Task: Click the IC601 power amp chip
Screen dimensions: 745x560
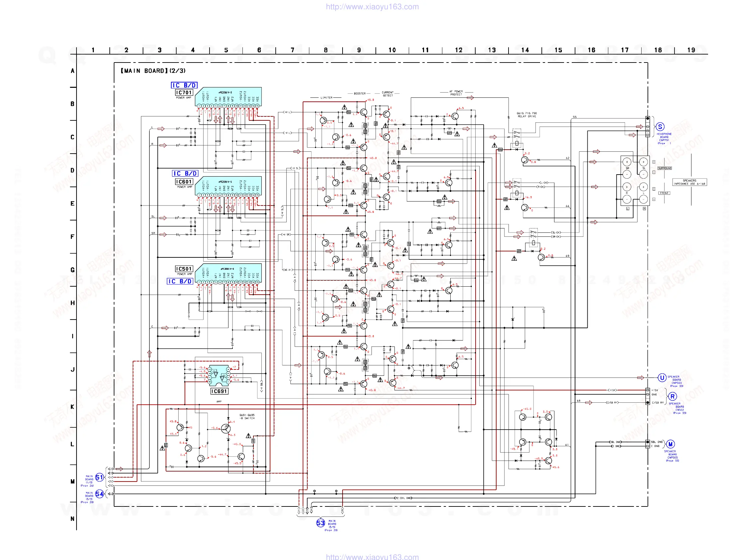Action: (228, 185)
